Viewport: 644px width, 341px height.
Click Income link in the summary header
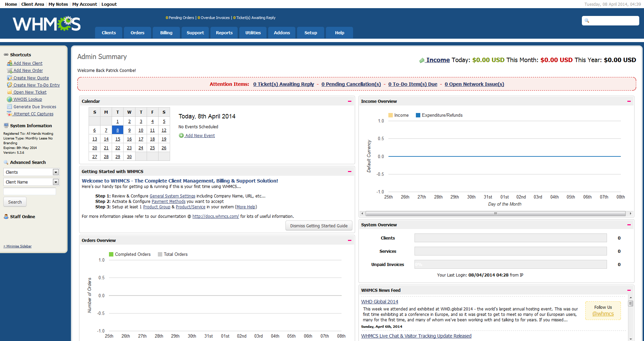click(438, 60)
